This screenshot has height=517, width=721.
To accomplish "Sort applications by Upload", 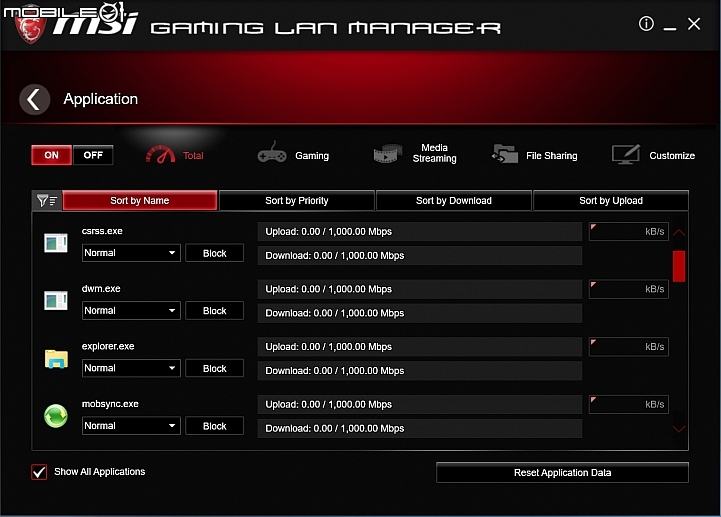I will pos(611,201).
